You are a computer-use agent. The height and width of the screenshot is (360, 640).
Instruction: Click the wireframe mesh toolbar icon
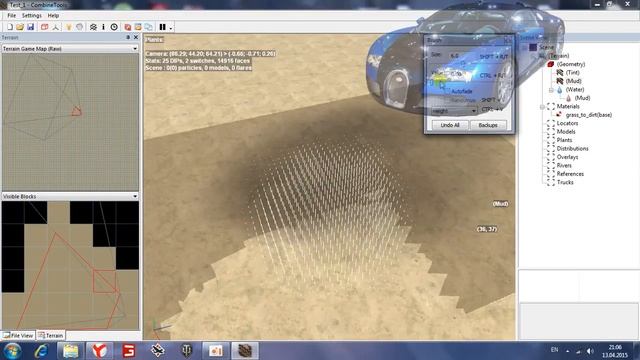[x=93, y=27]
